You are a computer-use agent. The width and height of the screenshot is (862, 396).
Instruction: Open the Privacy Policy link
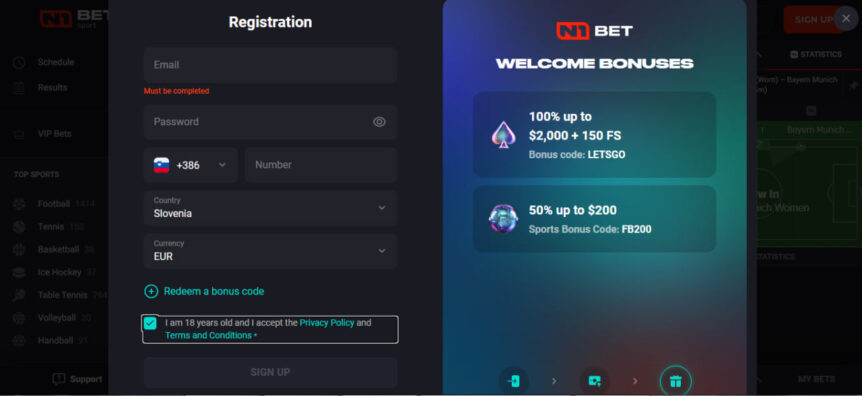[x=327, y=323]
